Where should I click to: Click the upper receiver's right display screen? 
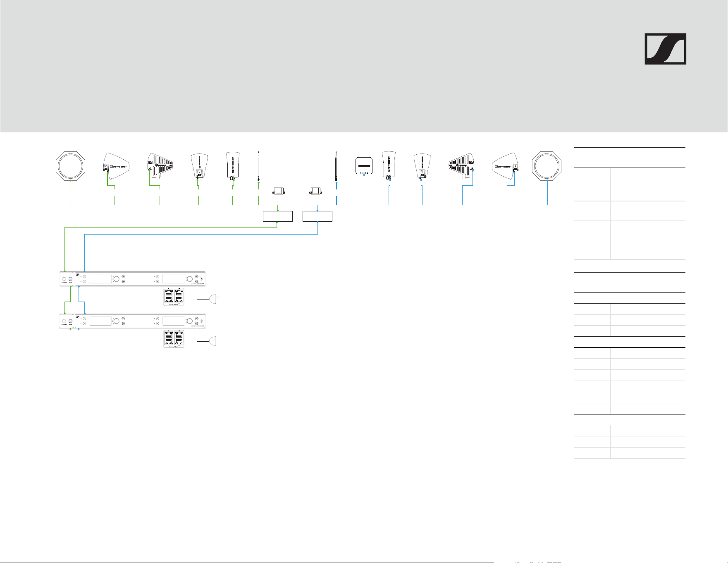[174, 279]
